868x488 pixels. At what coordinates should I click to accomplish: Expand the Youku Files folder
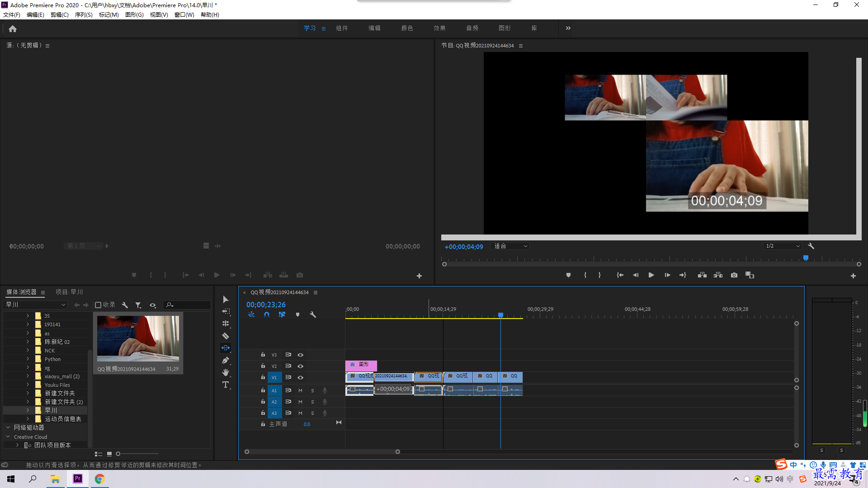pos(28,385)
